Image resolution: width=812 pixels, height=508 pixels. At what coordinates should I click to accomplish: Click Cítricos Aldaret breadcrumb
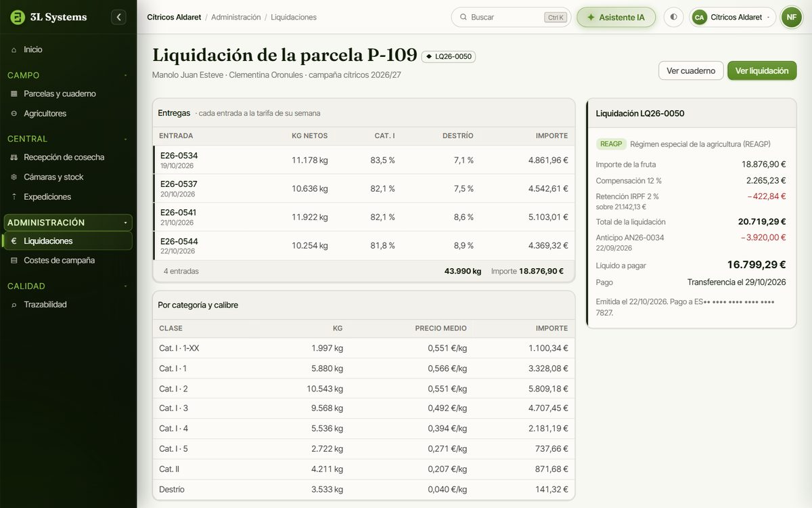[174, 17]
